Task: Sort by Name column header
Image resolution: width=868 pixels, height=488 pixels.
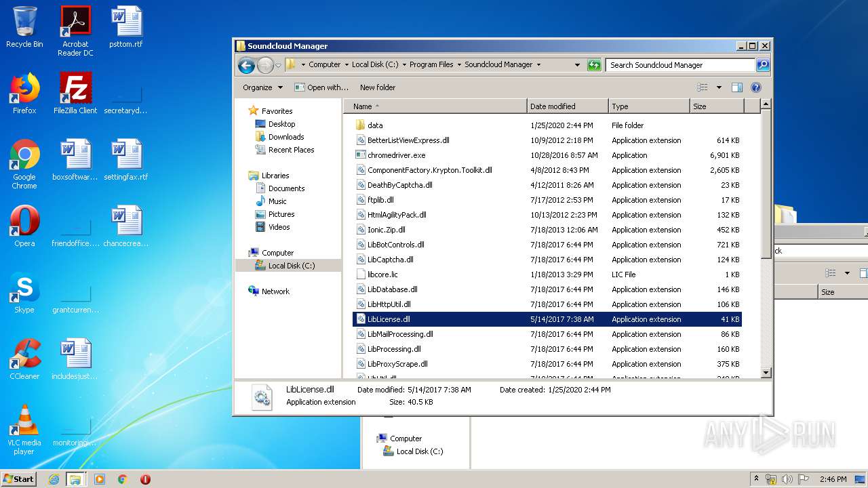Action: pos(435,106)
